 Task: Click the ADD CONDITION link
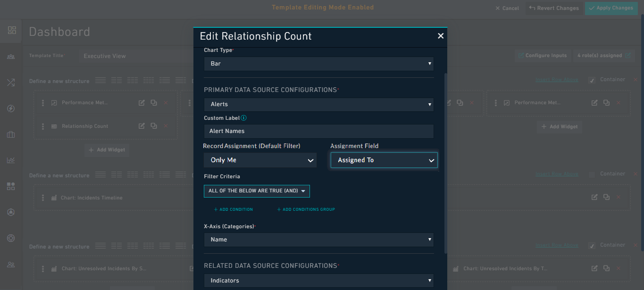tap(233, 209)
